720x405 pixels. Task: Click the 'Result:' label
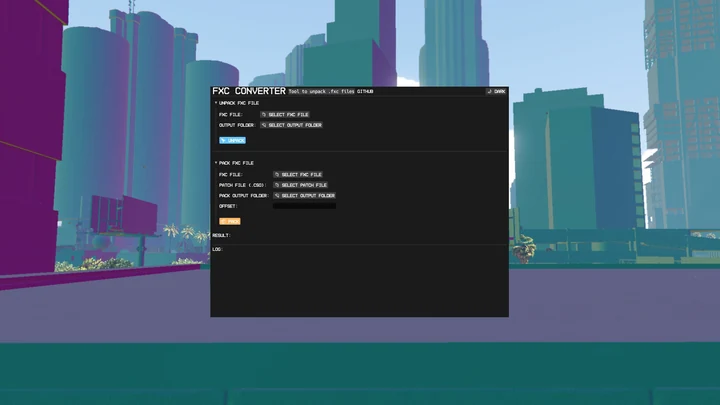pyautogui.click(x=221, y=236)
